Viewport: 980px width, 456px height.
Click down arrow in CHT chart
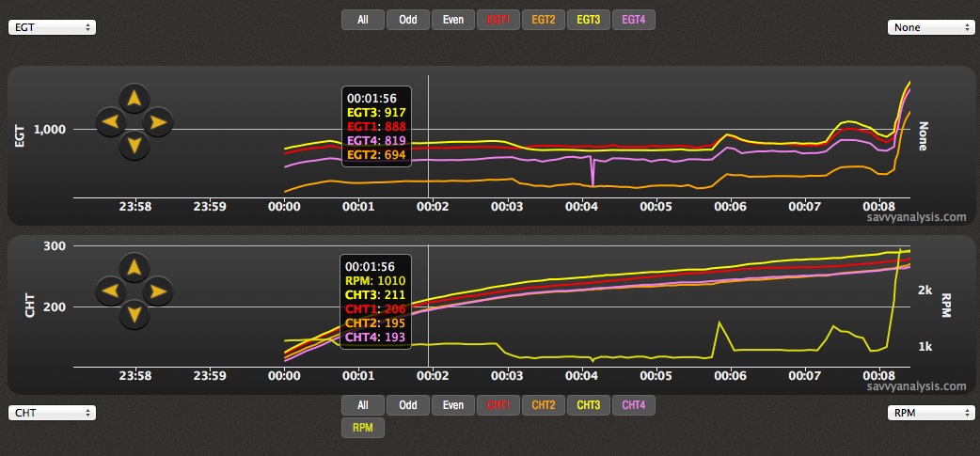[134, 314]
